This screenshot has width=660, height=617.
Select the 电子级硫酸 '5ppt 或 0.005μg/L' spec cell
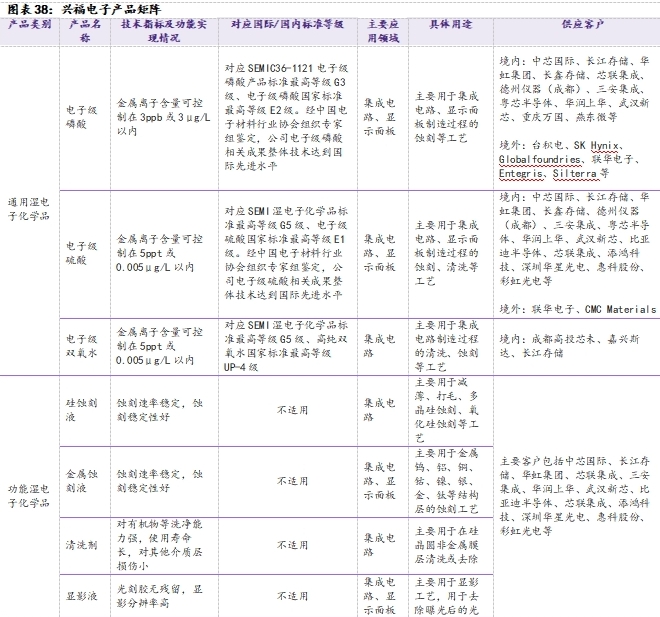coord(160,253)
